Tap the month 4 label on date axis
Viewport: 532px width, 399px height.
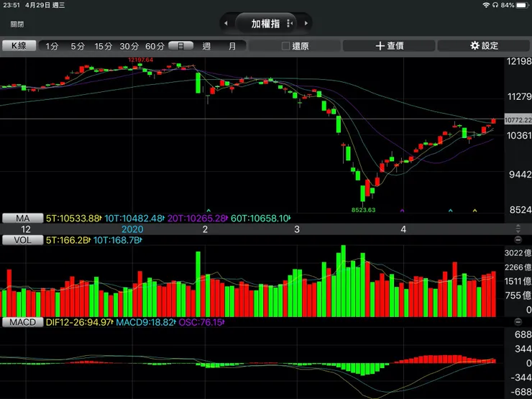(403, 229)
